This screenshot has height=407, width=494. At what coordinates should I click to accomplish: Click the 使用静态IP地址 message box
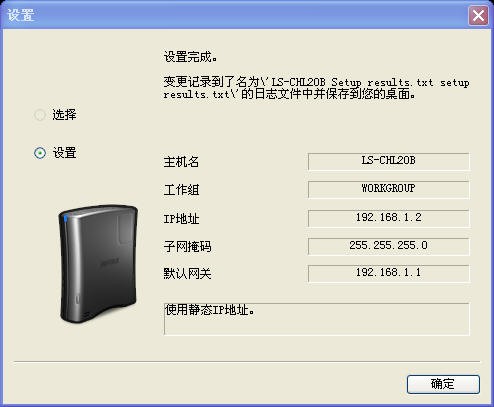pyautogui.click(x=317, y=319)
